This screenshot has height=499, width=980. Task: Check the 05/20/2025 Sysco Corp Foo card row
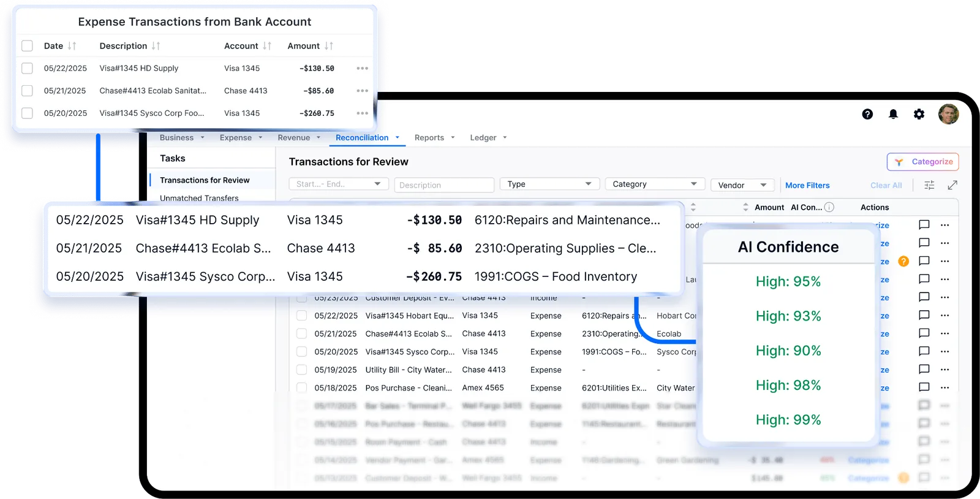(27, 113)
